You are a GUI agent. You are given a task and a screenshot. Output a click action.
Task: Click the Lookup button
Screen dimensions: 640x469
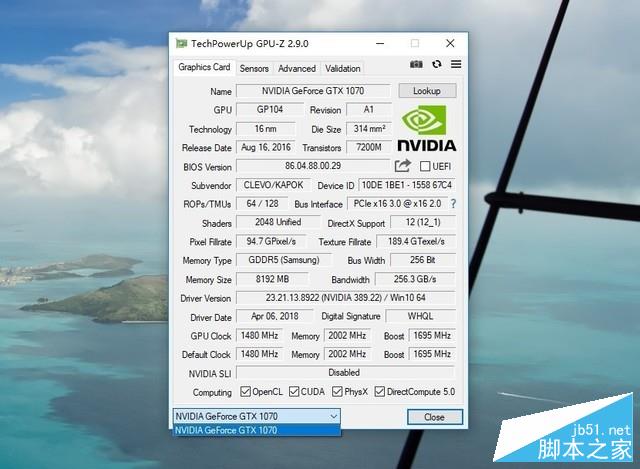(427, 91)
